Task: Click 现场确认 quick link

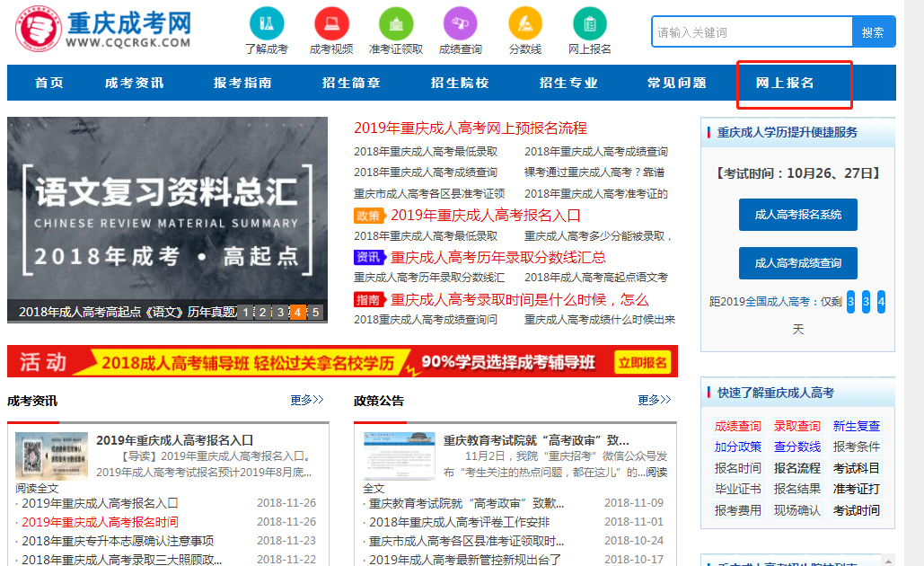Action: pos(796,510)
